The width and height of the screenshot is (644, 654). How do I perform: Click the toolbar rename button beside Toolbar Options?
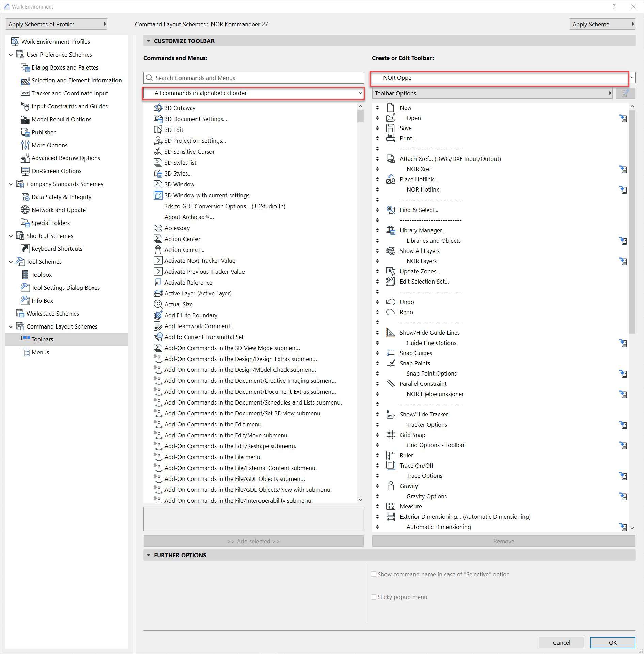pyautogui.click(x=625, y=93)
